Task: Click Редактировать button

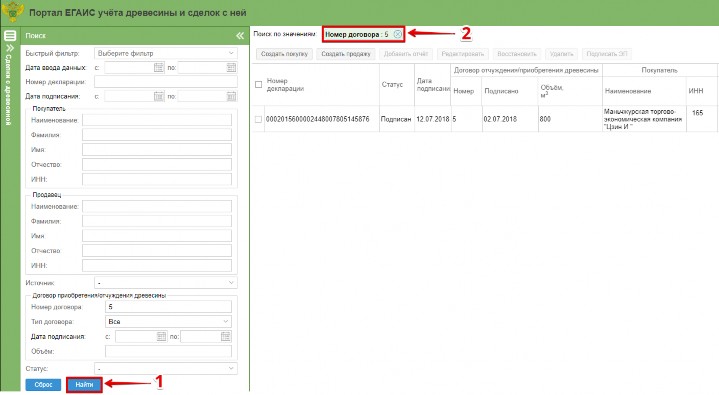Action: pyautogui.click(x=463, y=54)
